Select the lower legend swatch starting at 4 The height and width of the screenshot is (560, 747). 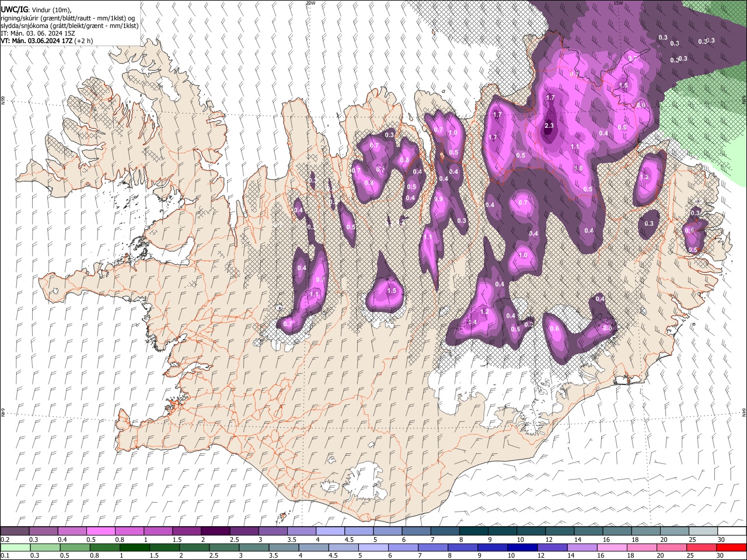(313, 547)
